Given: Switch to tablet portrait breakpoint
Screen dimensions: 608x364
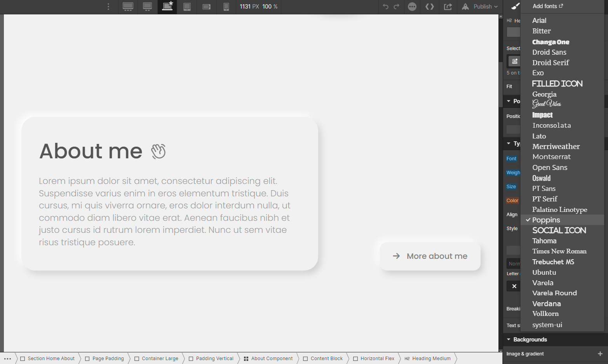Looking at the screenshot, I should 187,7.
